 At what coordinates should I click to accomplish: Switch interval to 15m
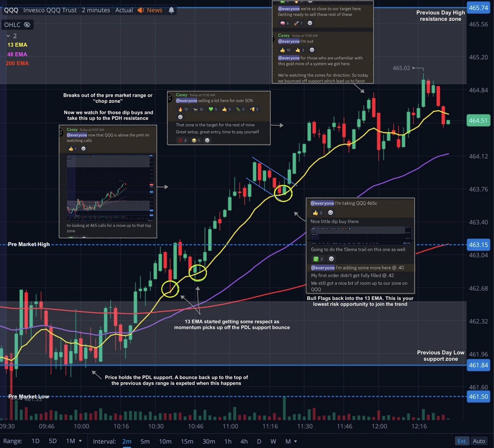click(187, 441)
